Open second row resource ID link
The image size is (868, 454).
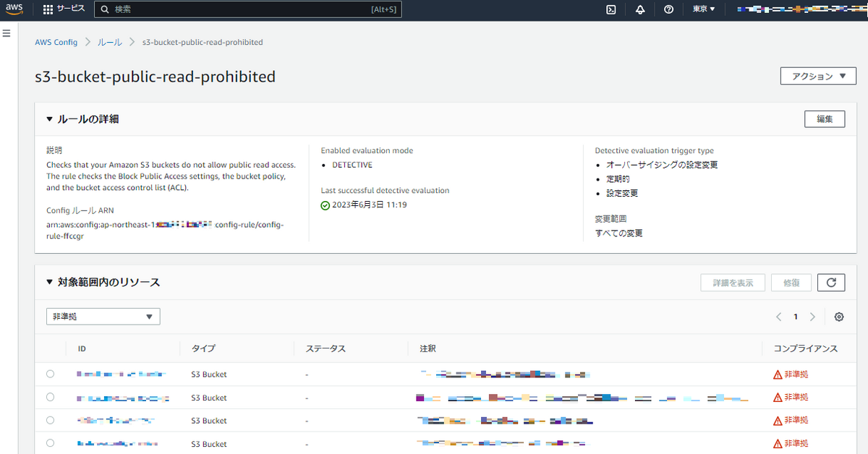pyautogui.click(x=123, y=398)
